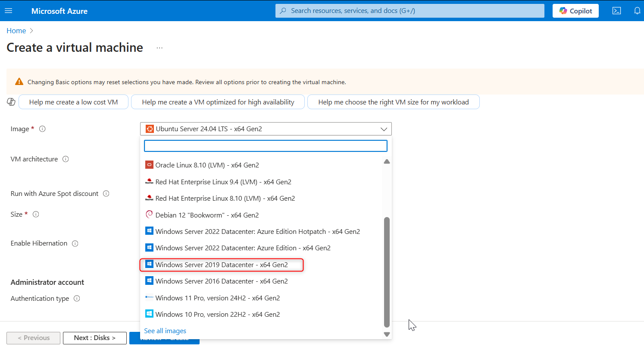Click Help me create VM for high availability

pos(218,102)
